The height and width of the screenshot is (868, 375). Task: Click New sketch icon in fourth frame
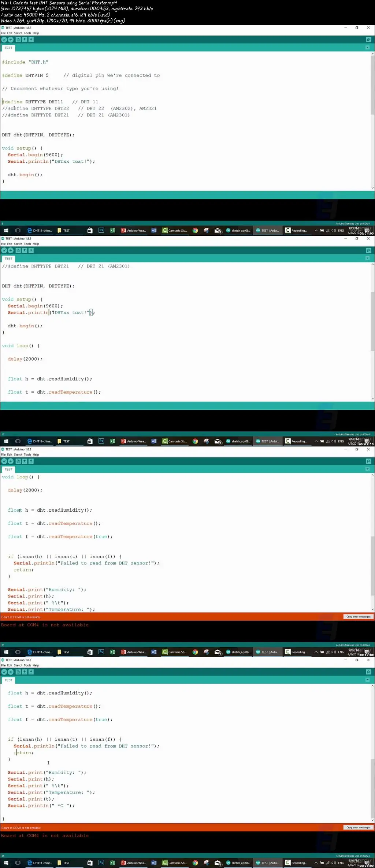18,672
